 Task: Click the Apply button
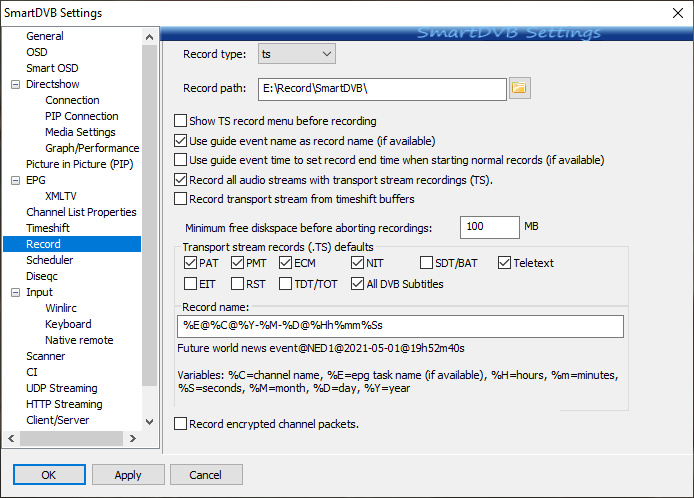click(x=128, y=475)
